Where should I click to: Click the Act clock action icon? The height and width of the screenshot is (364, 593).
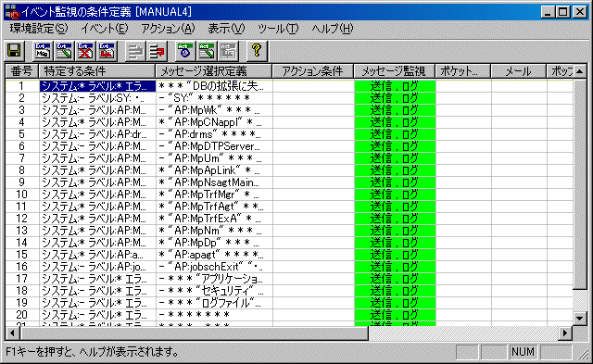click(x=185, y=51)
